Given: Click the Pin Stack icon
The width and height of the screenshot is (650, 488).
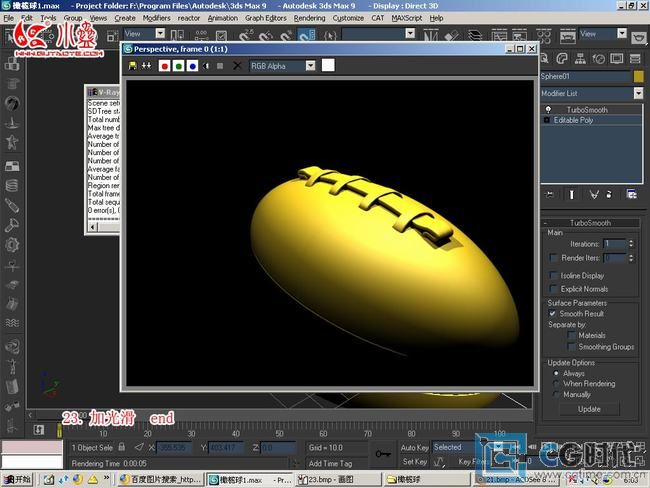Looking at the screenshot, I should coord(550,194).
